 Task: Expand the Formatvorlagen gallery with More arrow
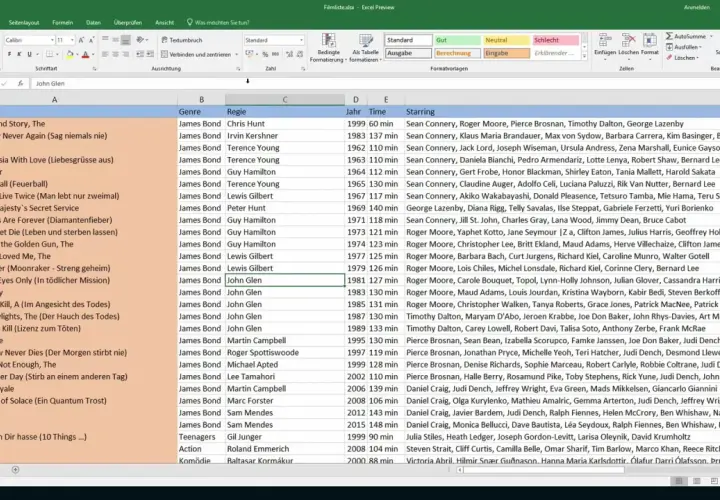tap(585, 56)
